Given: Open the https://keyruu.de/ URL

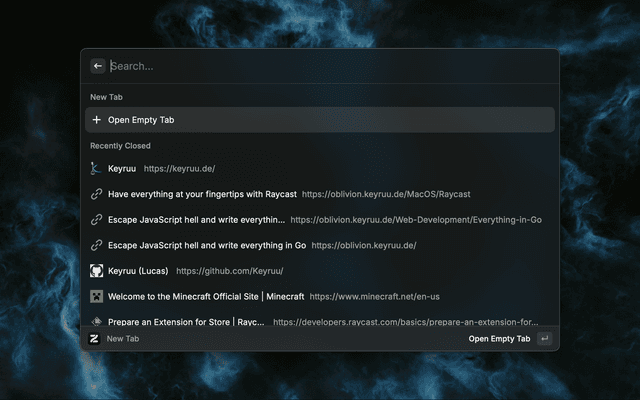Looking at the screenshot, I should pyautogui.click(x=179, y=169).
